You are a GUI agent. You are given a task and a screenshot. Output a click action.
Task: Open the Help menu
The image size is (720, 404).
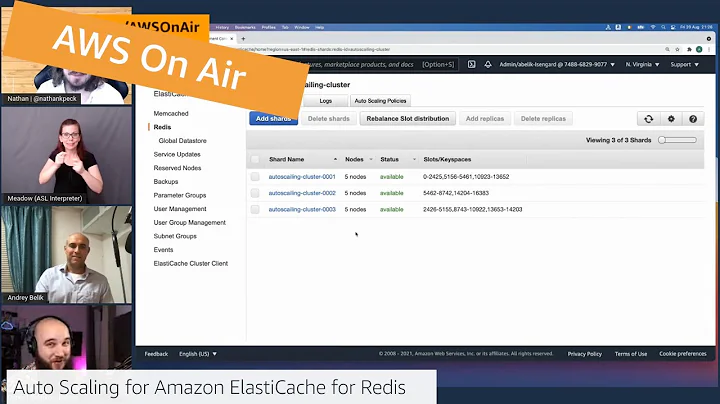[320, 27]
